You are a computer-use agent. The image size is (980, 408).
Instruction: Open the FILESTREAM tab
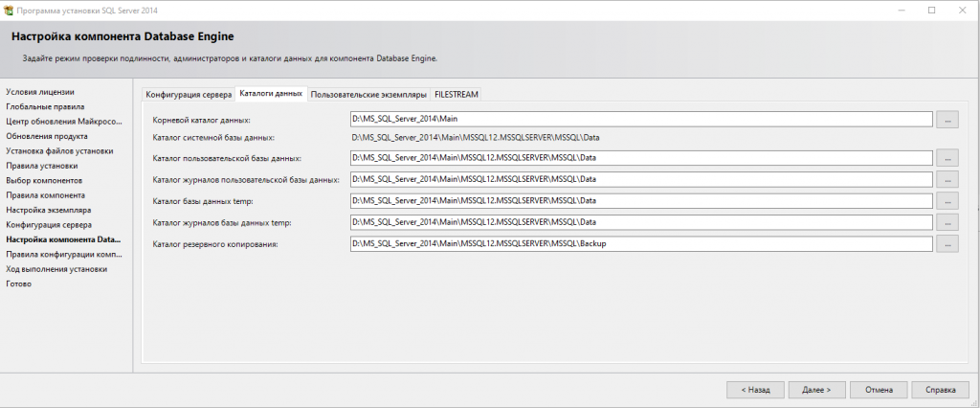coord(457,95)
